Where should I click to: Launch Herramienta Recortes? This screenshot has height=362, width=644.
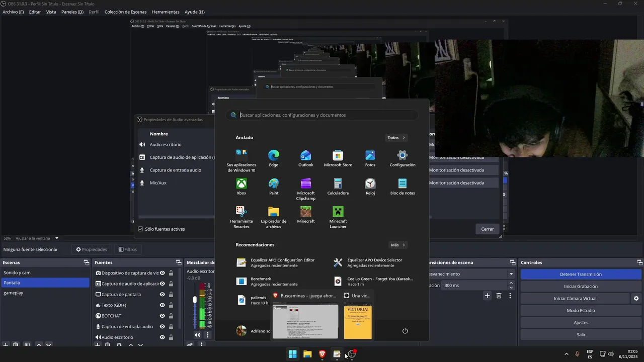coord(242,217)
